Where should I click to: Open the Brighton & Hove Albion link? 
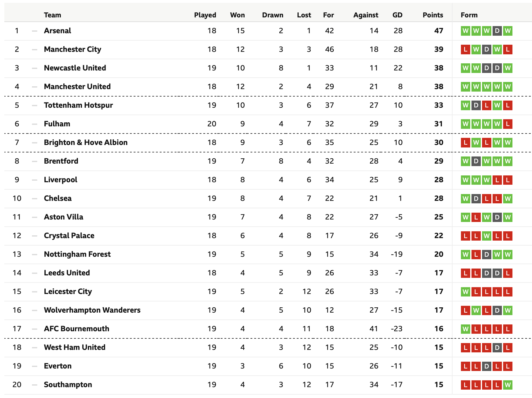86,142
